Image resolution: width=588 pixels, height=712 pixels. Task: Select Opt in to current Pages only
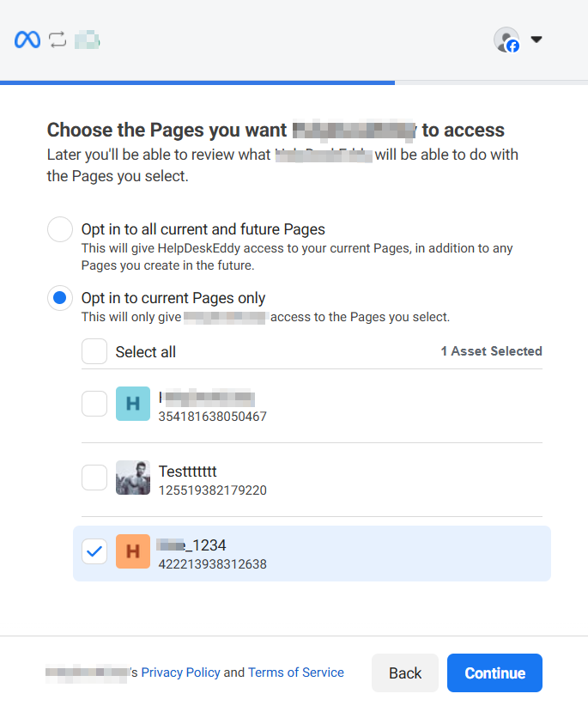click(x=60, y=298)
